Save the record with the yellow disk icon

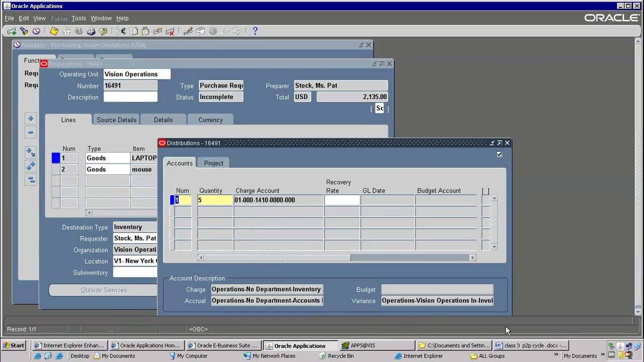[x=54, y=31]
